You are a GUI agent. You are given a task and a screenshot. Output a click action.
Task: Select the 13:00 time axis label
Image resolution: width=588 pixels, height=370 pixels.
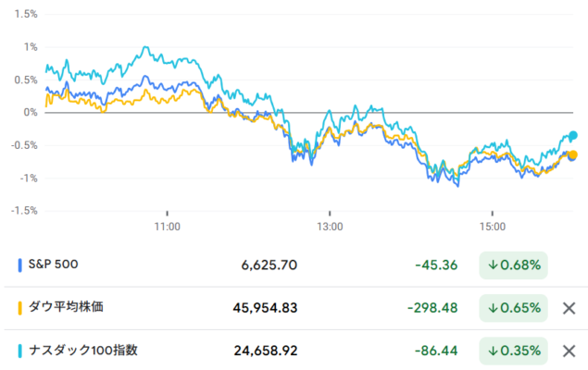pyautogui.click(x=330, y=226)
